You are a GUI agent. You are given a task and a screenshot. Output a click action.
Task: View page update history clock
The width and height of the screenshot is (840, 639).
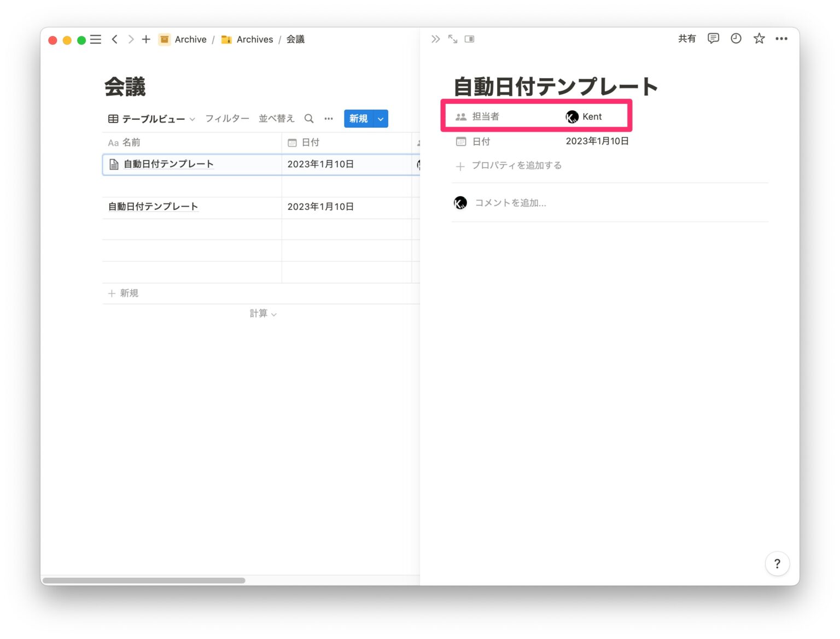[x=736, y=38]
